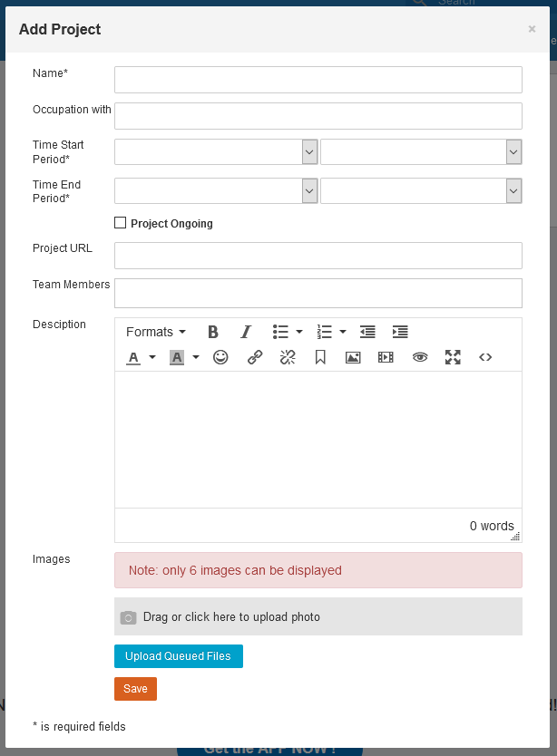Image resolution: width=557 pixels, height=756 pixels.
Task: Toggle preview eye icon in editor
Action: tap(419, 357)
